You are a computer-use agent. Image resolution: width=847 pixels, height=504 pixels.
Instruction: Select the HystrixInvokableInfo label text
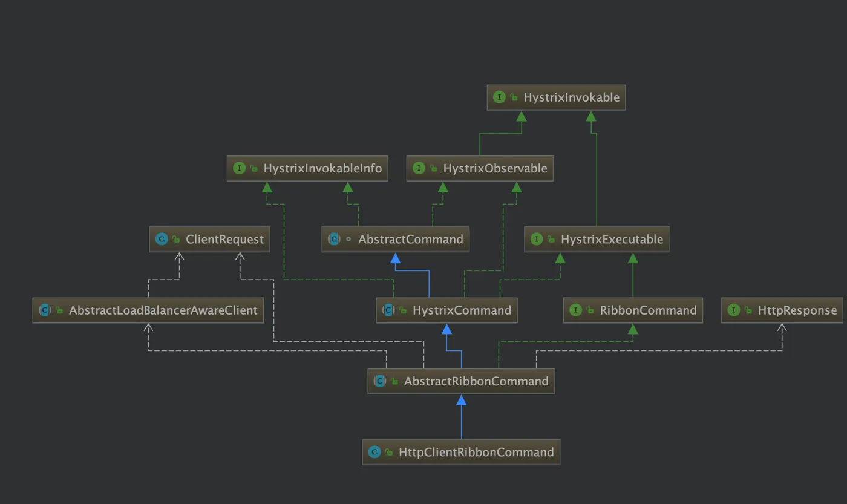click(x=322, y=168)
